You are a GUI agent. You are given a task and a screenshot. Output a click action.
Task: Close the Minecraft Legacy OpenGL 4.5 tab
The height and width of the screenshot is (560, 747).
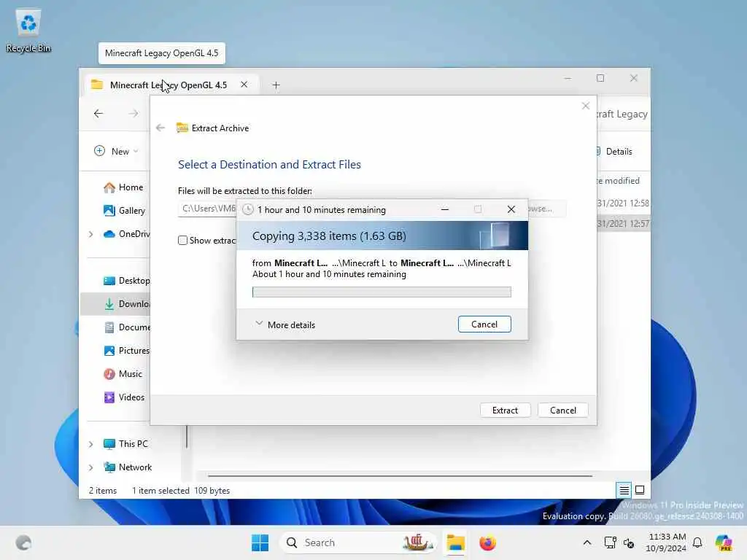point(244,85)
